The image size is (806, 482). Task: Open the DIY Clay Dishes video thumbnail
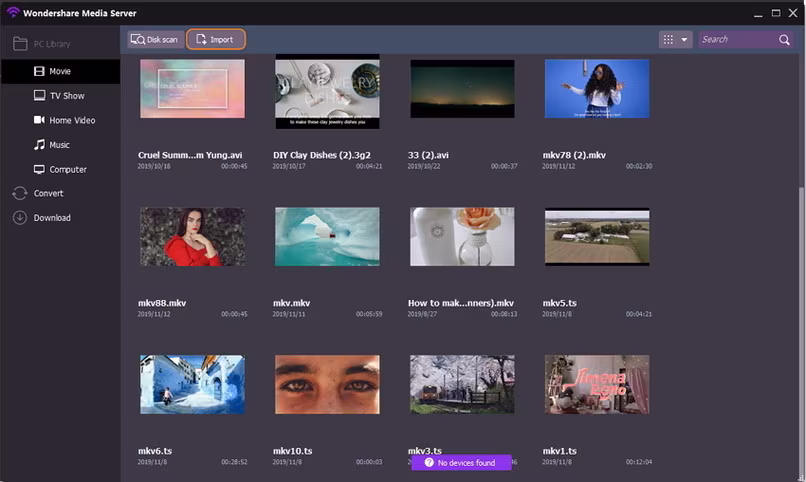(x=327, y=91)
